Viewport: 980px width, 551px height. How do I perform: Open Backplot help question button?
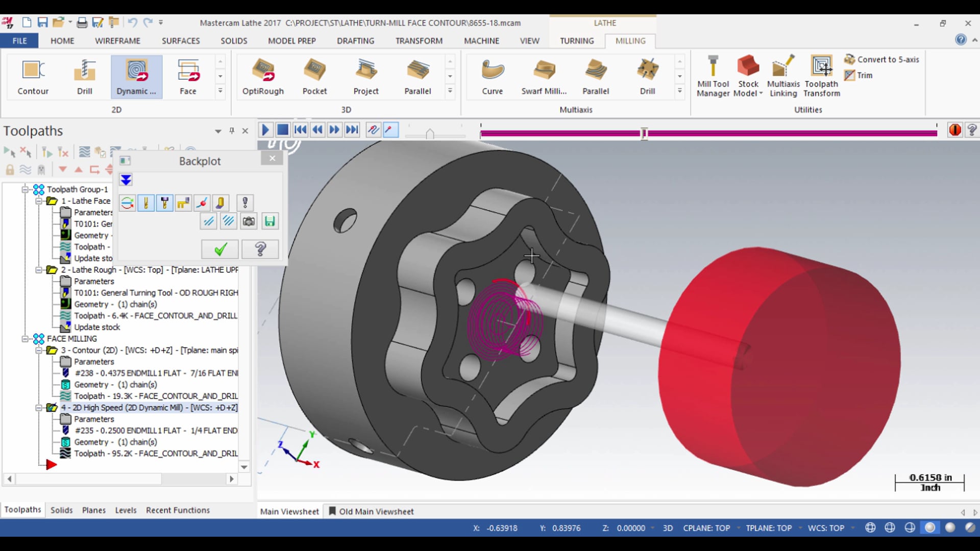(x=260, y=249)
